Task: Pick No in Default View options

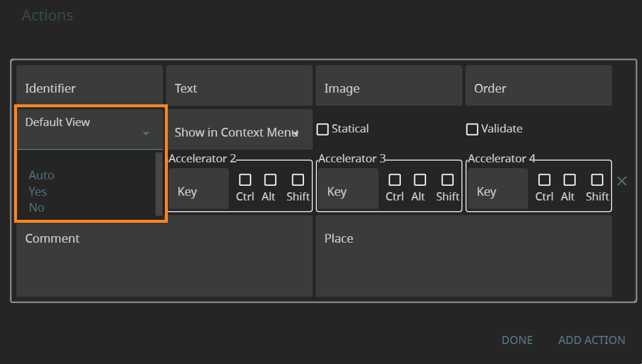Action: (x=36, y=207)
